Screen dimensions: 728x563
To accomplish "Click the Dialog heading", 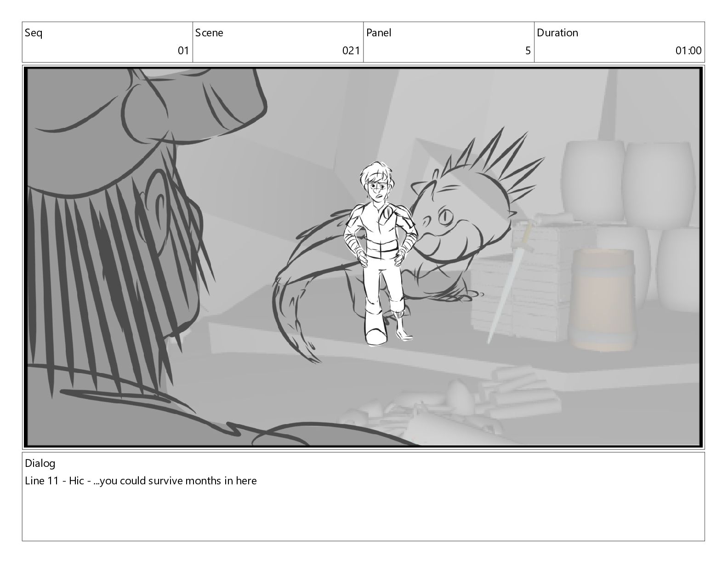I will pos(40,463).
